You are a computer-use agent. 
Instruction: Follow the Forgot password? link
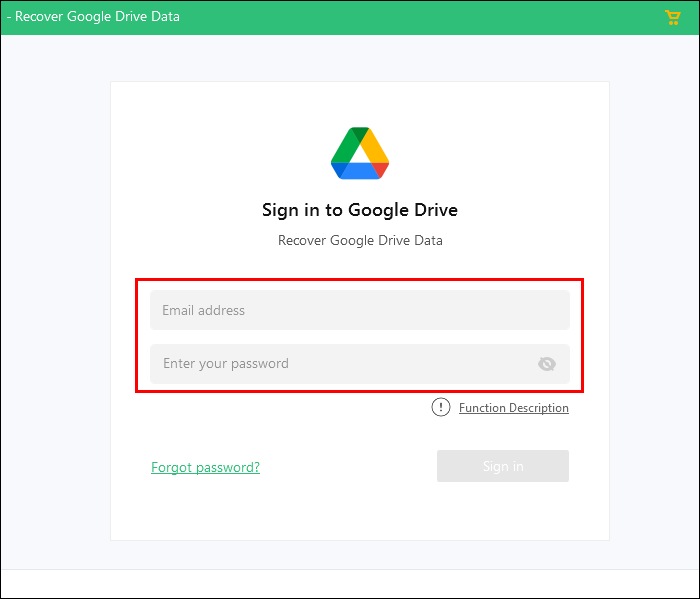tap(205, 467)
